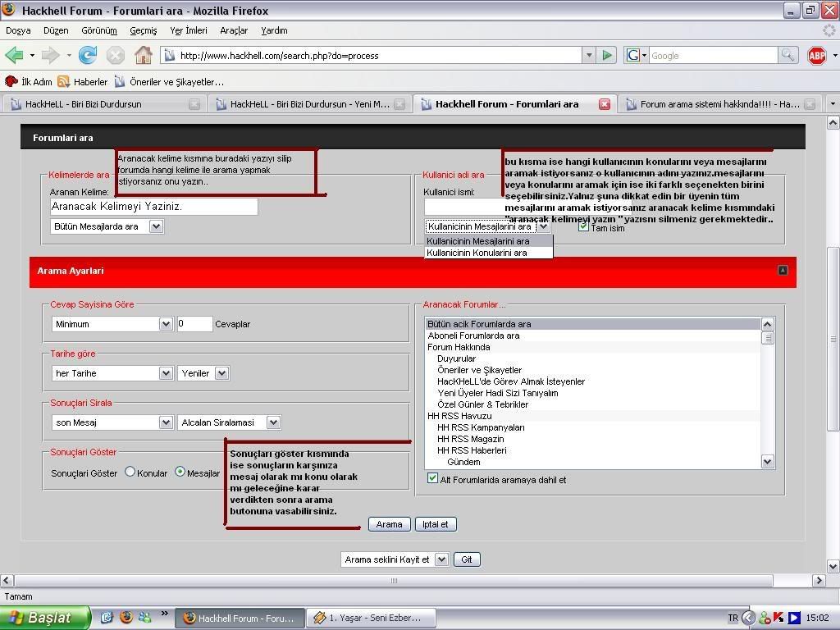Open the Minimum reply count dropdown

tap(112, 324)
